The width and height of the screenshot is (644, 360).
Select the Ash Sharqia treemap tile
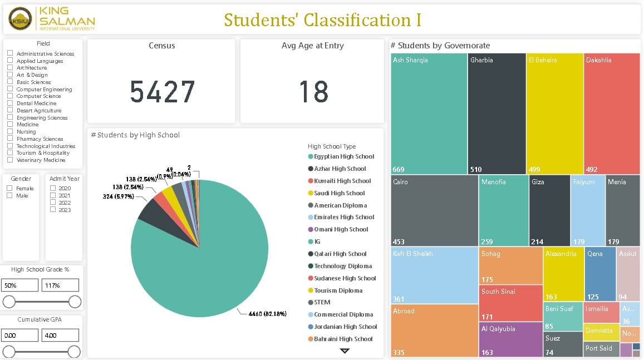(429, 114)
